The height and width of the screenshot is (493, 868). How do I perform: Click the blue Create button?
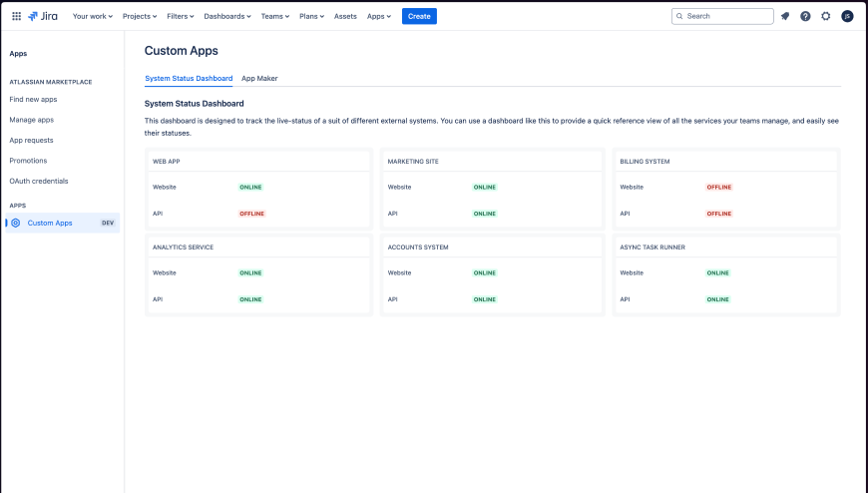point(419,16)
